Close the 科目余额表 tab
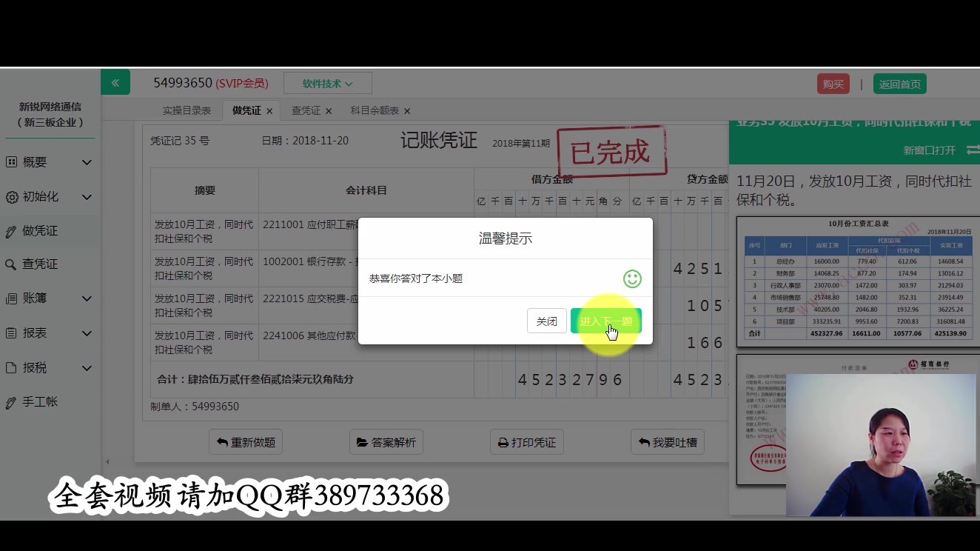This screenshot has height=551, width=980. [407, 111]
